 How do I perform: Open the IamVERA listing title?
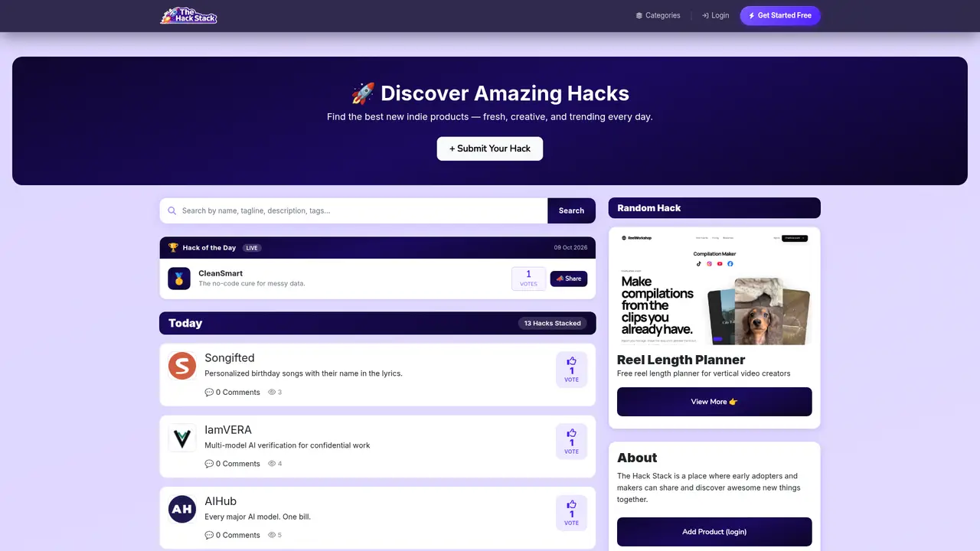(x=228, y=429)
